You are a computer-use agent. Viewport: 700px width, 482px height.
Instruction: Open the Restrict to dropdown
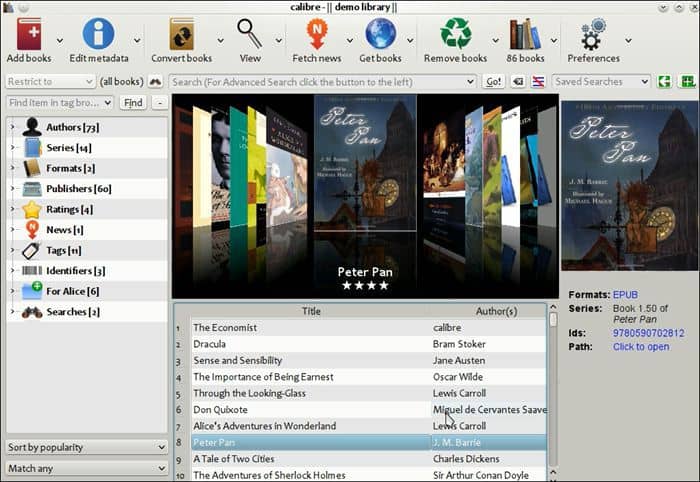[x=50, y=82]
